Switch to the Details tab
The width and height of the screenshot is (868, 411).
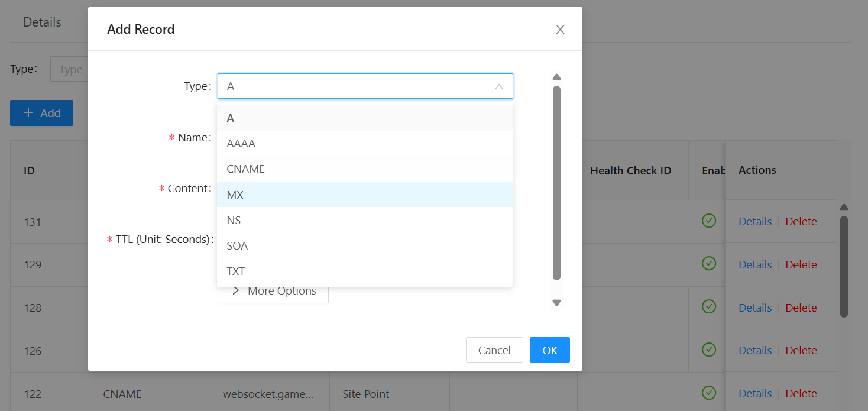[42, 22]
